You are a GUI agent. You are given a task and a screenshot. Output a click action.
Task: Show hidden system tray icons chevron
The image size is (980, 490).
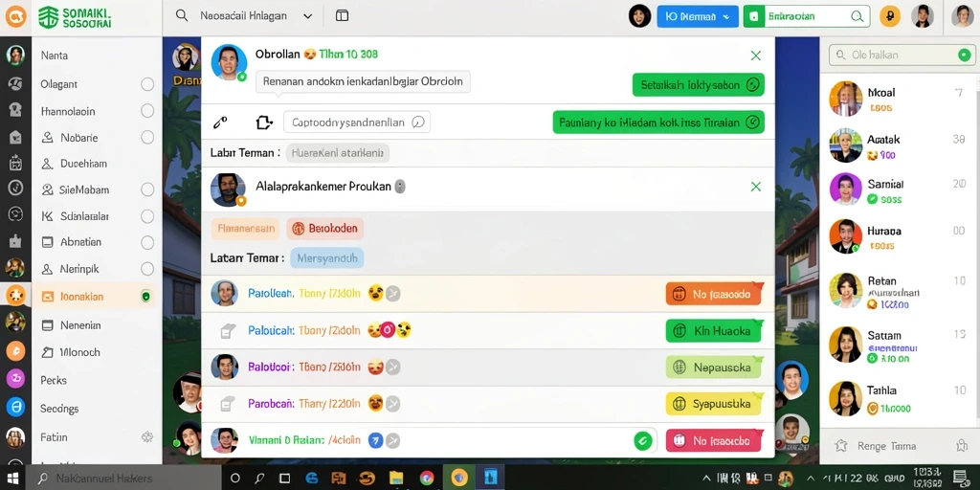(706, 479)
